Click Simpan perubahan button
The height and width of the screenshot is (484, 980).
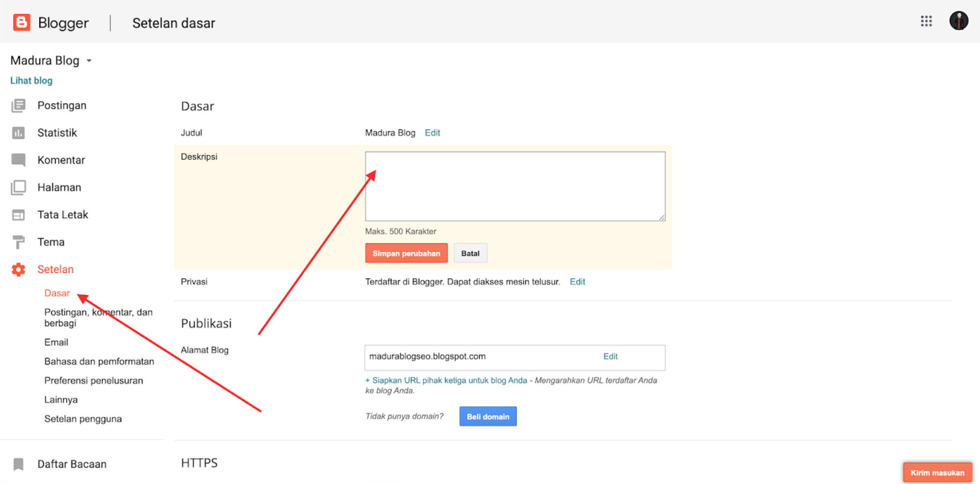406,253
